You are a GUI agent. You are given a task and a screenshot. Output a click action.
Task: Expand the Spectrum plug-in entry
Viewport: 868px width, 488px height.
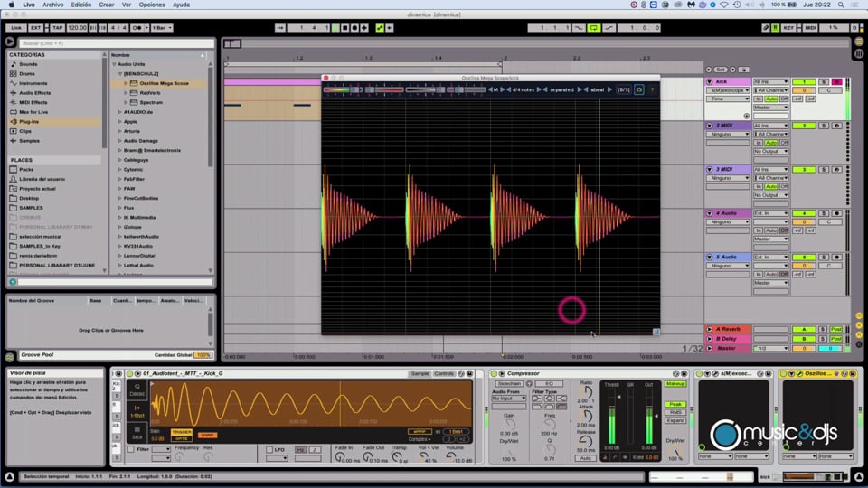click(x=126, y=102)
